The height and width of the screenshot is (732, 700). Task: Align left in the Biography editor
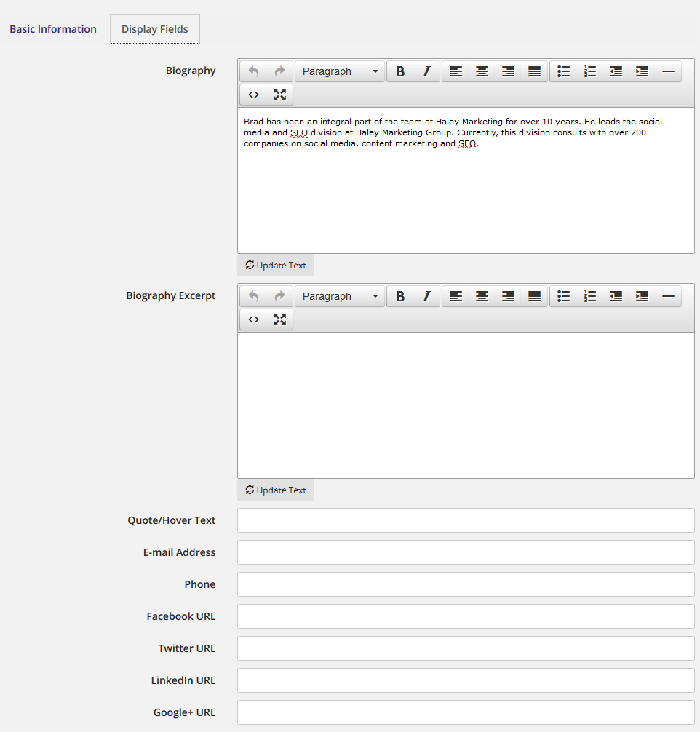(x=456, y=71)
